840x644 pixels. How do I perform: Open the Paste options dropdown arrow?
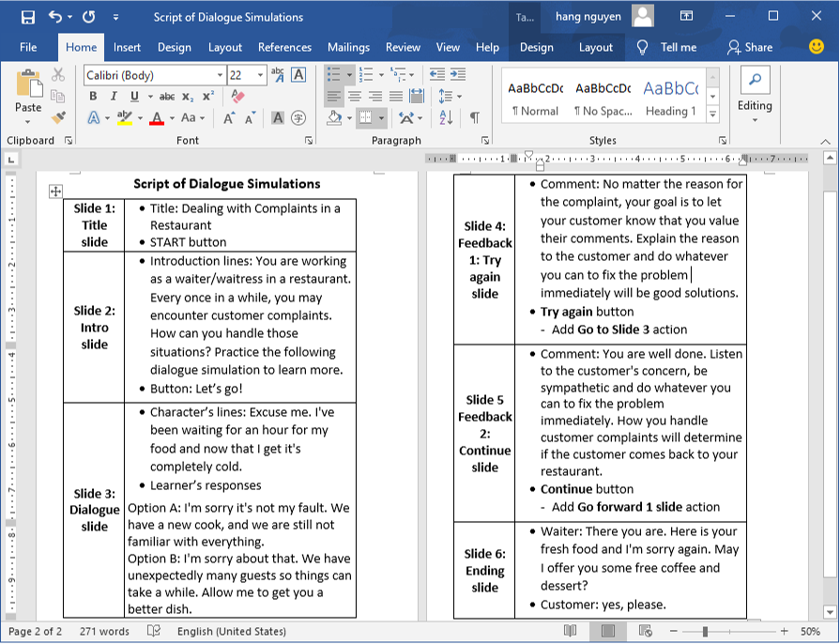[28, 122]
